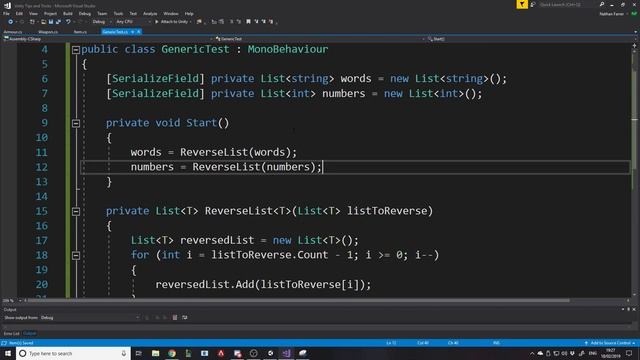Click the word ReverseList on line 11

click(x=214, y=152)
